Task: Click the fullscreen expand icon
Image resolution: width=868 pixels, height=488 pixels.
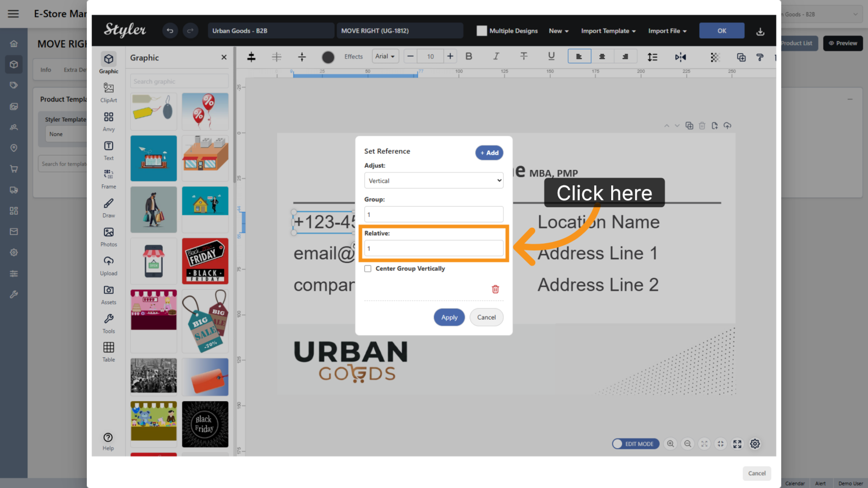Action: click(737, 444)
